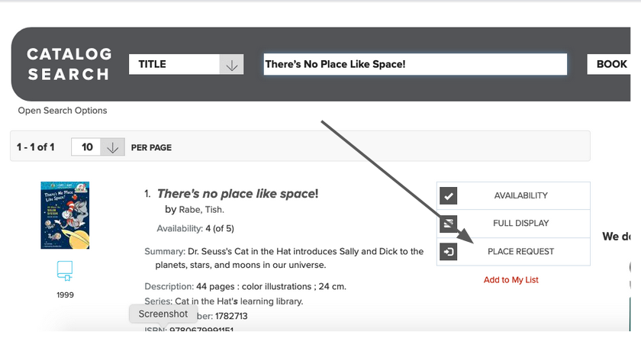The width and height of the screenshot is (641, 364).
Task: Open the 10 per page dropdown
Action: [98, 147]
